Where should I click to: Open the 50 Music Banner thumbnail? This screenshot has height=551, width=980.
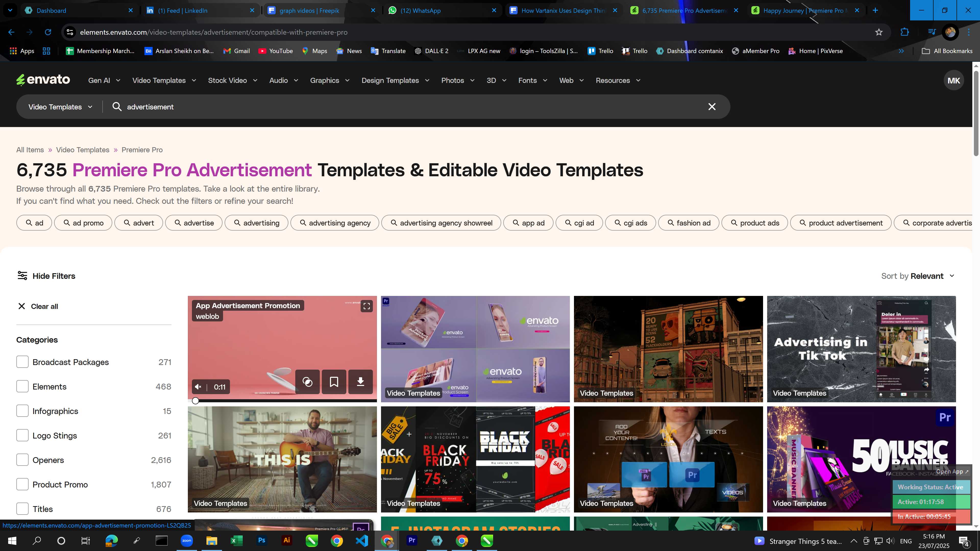[x=861, y=459]
